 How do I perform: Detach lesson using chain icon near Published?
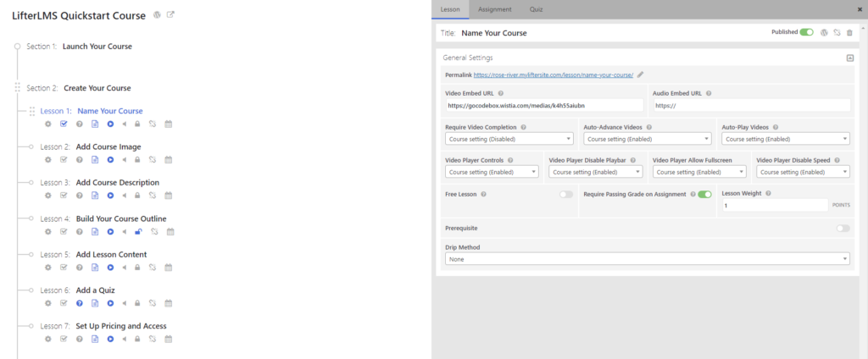pos(837,33)
